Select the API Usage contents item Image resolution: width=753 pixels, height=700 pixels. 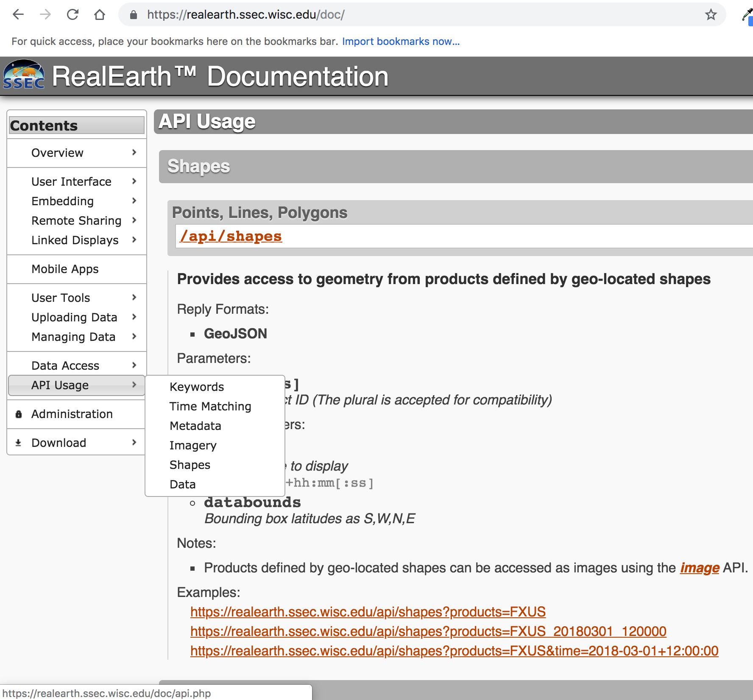[77, 385]
